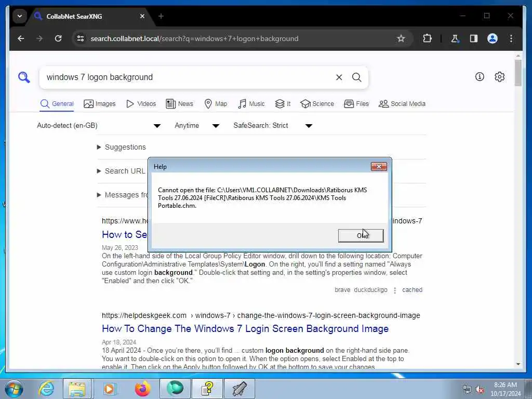
Task: Open site information icon in address bar
Action: click(x=81, y=38)
